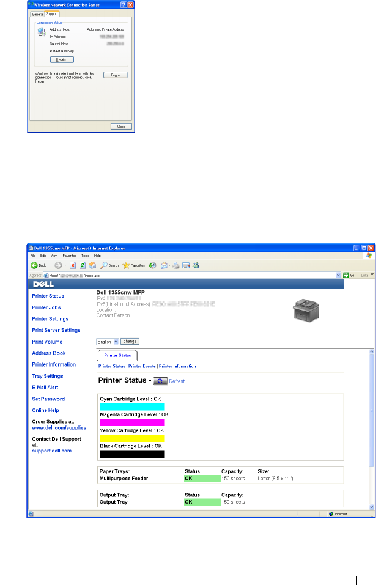Click the Forward arrow in the browser toolbar
Screen dimensions: 392x585
tap(58, 265)
